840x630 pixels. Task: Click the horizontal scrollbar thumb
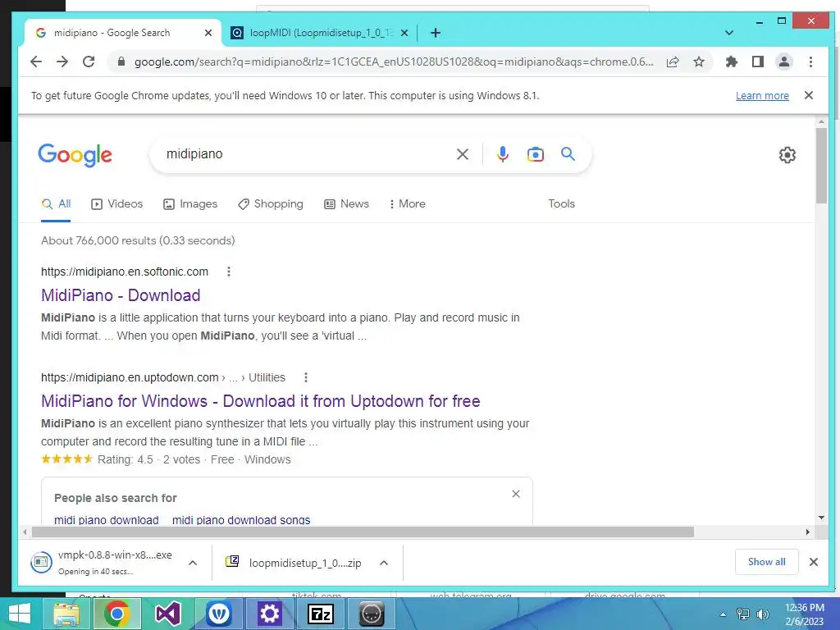pyautogui.click(x=363, y=532)
